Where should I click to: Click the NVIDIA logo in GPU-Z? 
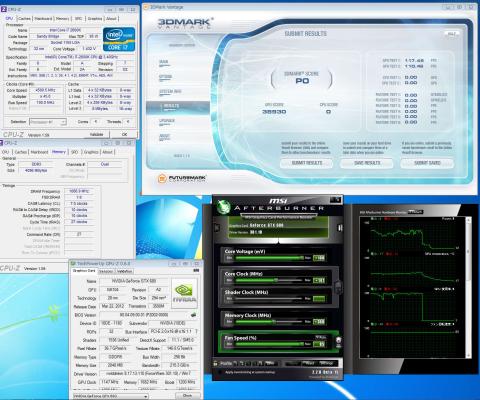(184, 293)
